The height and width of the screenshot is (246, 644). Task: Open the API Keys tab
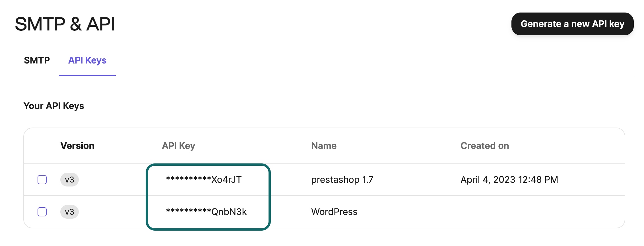click(87, 60)
